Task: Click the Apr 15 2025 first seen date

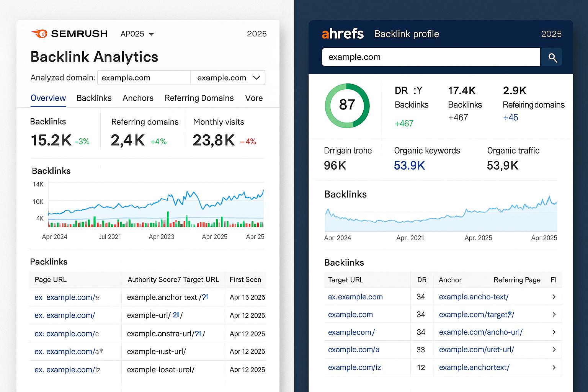Action: (x=247, y=297)
